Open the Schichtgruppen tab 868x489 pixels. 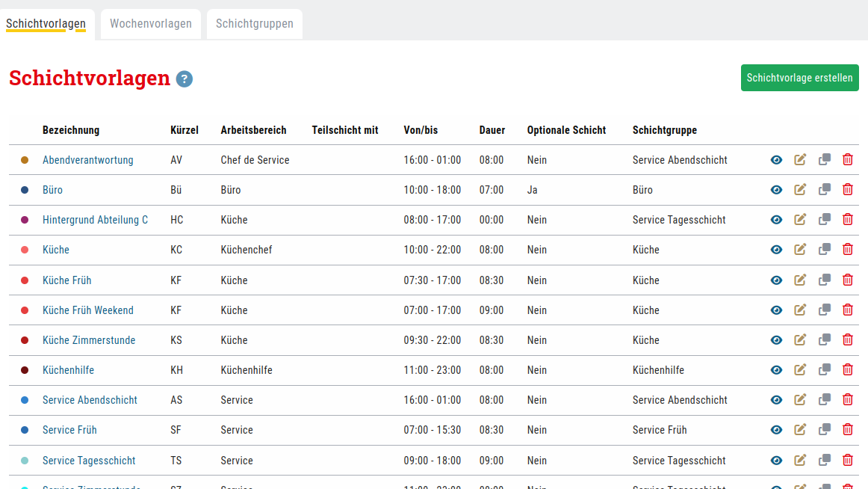click(254, 24)
